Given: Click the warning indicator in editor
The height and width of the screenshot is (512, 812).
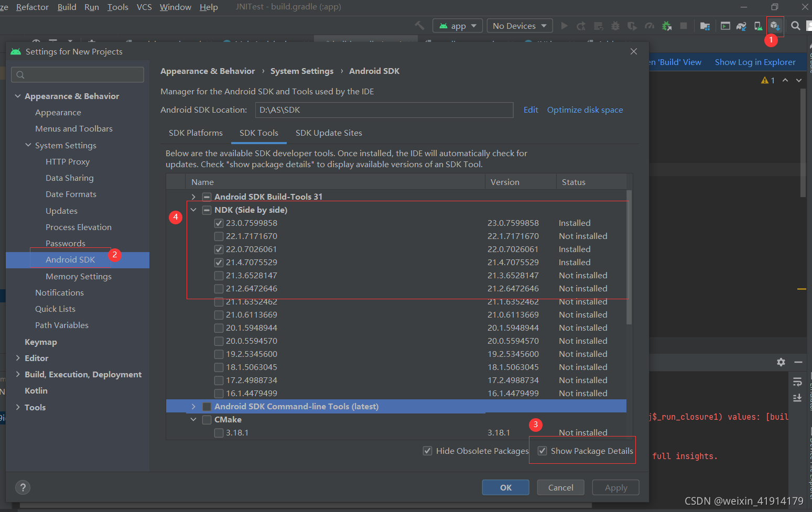Looking at the screenshot, I should (768, 80).
